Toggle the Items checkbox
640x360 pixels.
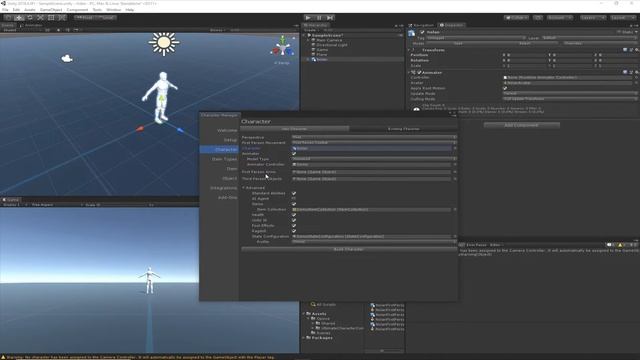[x=294, y=204]
